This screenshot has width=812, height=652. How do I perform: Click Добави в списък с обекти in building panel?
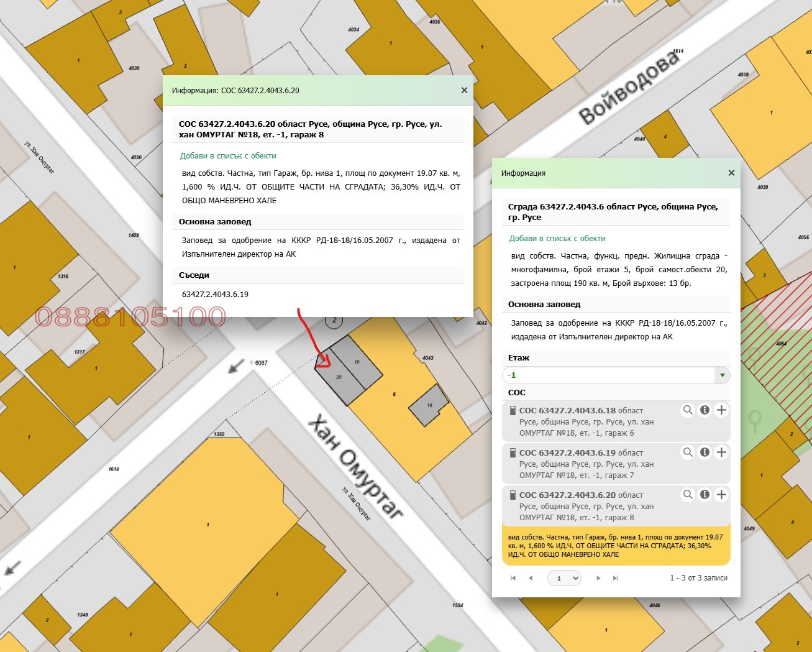(557, 239)
